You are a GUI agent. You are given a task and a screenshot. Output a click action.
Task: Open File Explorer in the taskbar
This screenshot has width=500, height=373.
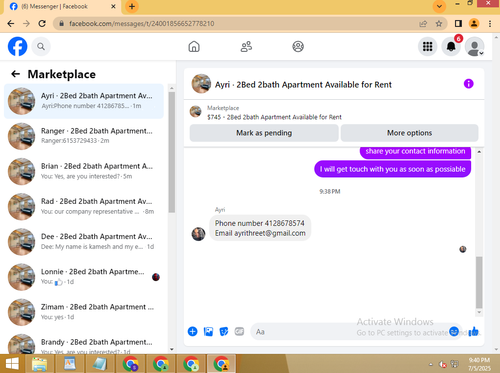point(39,364)
